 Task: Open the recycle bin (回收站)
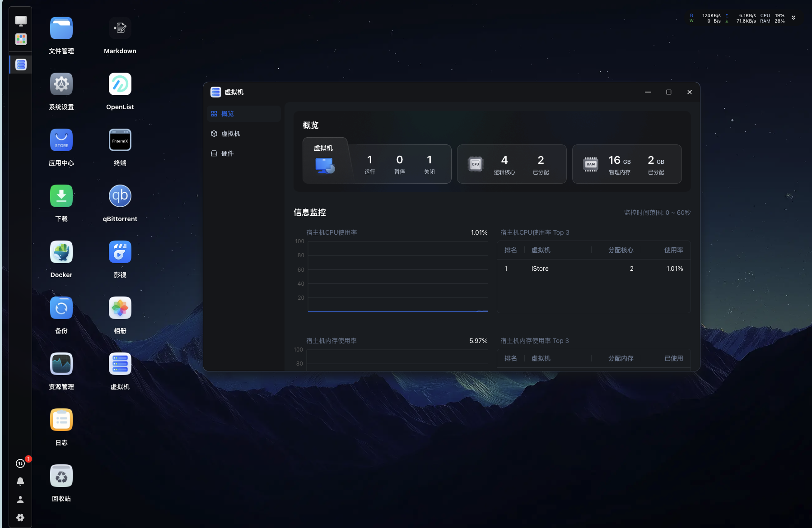click(61, 476)
